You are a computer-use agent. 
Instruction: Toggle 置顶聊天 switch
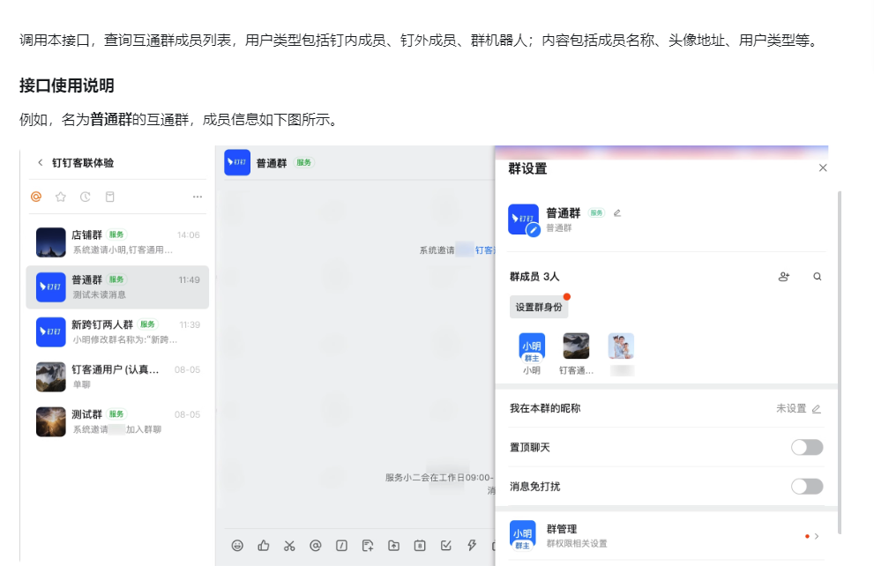pyautogui.click(x=807, y=447)
